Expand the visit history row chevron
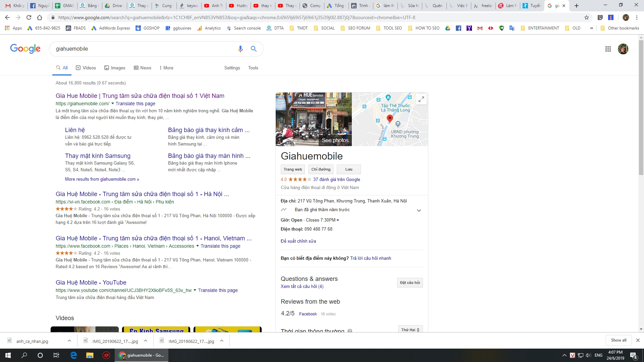 pyautogui.click(x=419, y=210)
